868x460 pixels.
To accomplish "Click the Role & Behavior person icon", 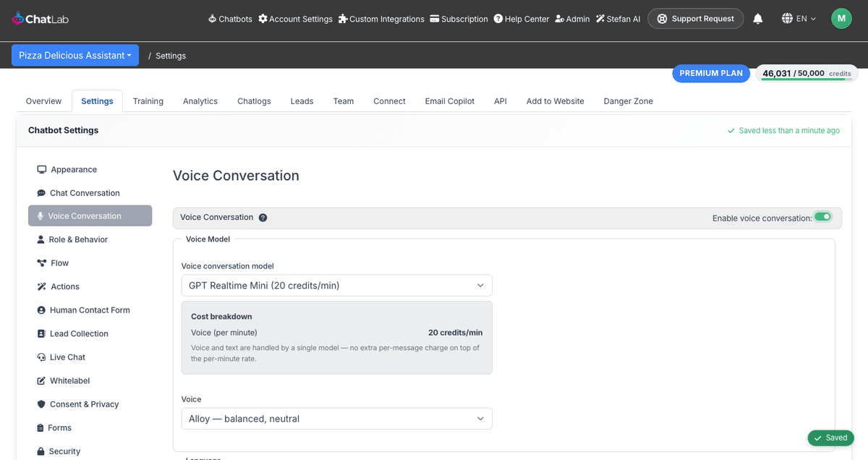I will click(41, 239).
